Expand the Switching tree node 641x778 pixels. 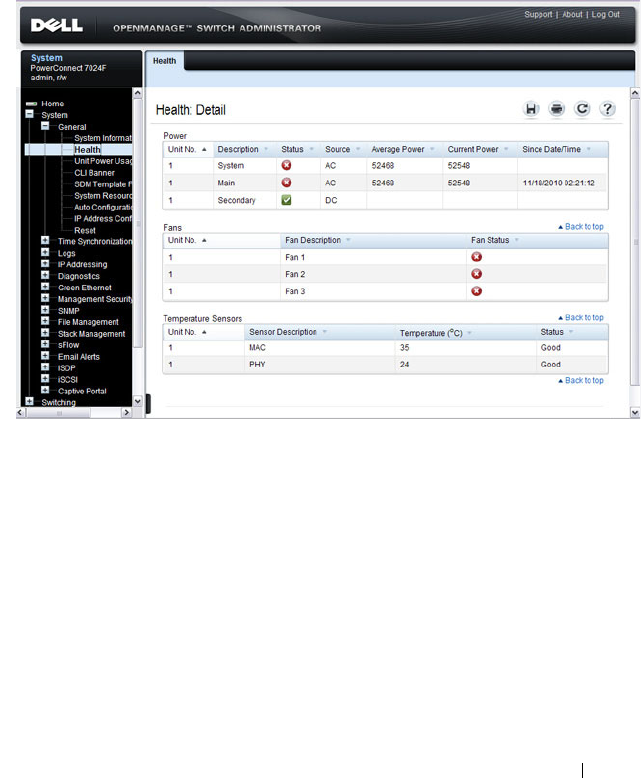tap(30, 401)
